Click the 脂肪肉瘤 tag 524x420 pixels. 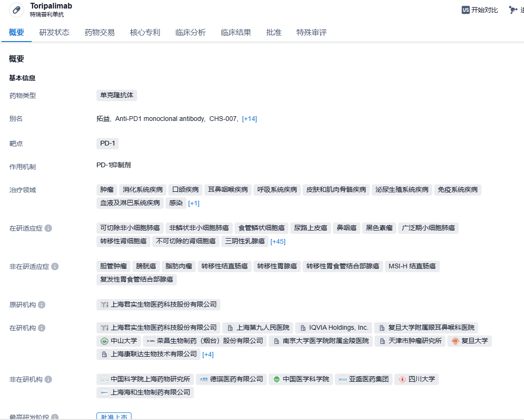click(x=179, y=266)
